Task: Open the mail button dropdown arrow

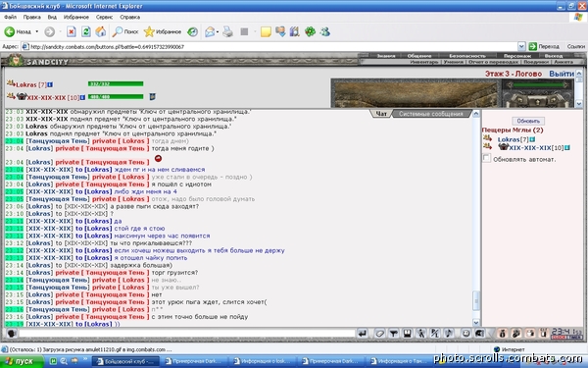Action: 218,32
